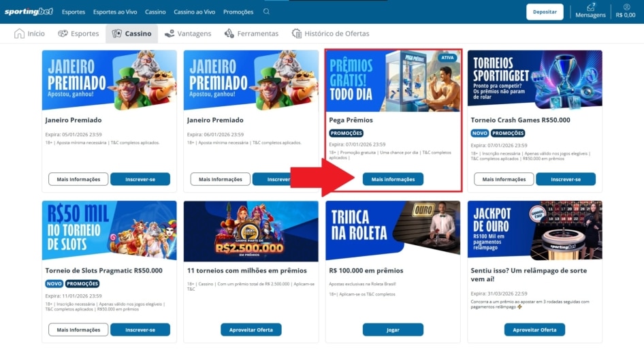This screenshot has width=644, height=350.
Task: Open the Esportes tab with gamepad icon
Action: (78, 33)
